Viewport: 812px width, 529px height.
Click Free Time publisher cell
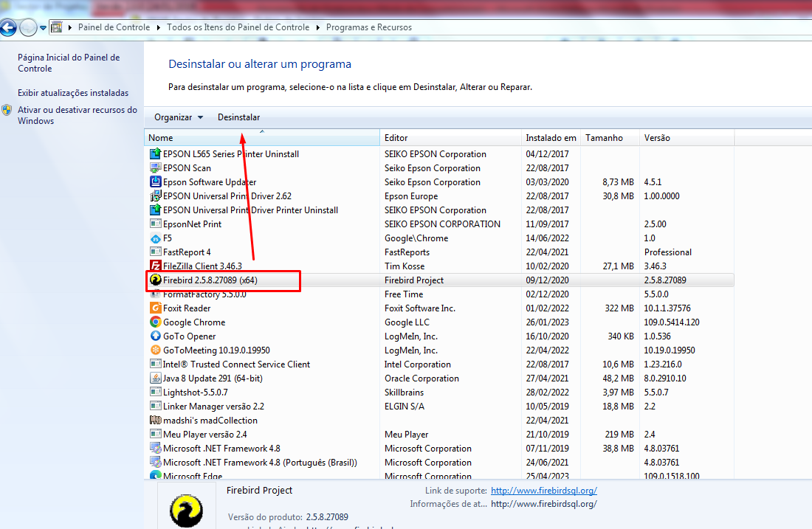pos(403,294)
